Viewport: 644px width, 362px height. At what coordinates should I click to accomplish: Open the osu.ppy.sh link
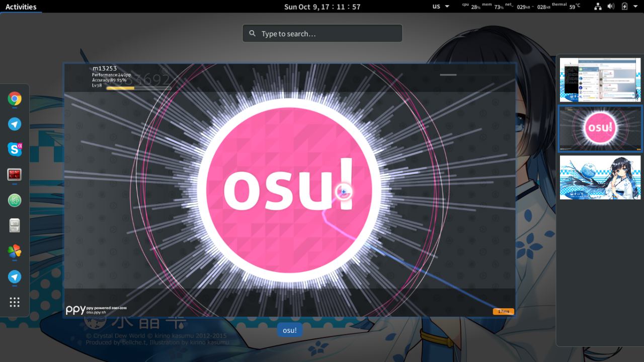(96, 312)
